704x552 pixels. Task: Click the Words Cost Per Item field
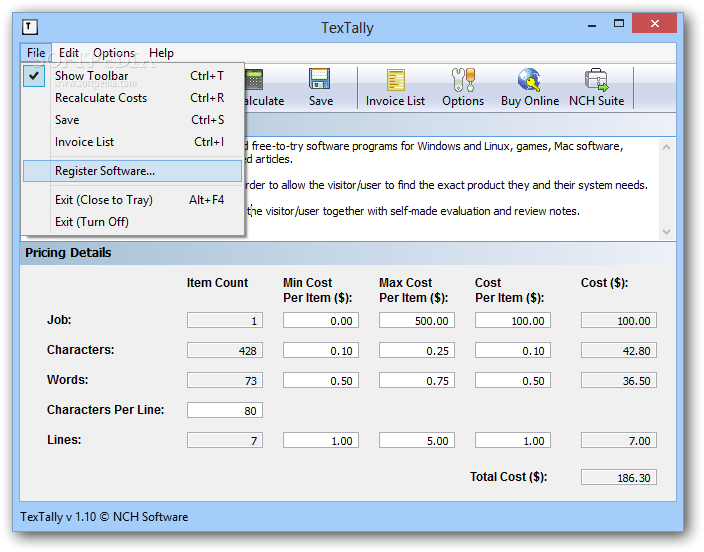513,381
